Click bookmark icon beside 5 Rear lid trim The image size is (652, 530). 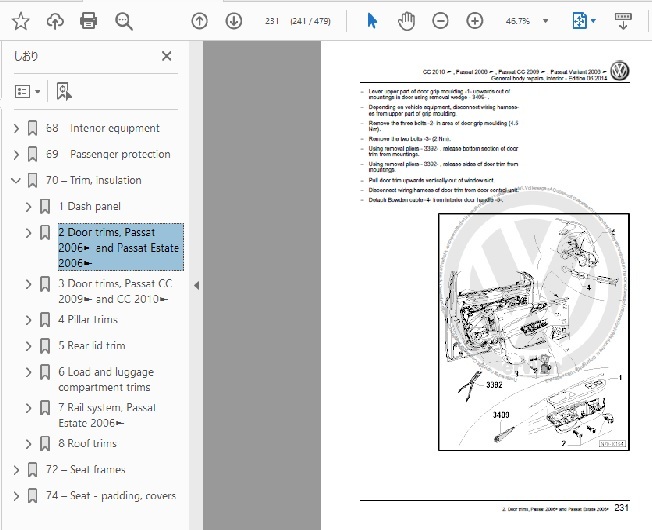[x=45, y=346]
